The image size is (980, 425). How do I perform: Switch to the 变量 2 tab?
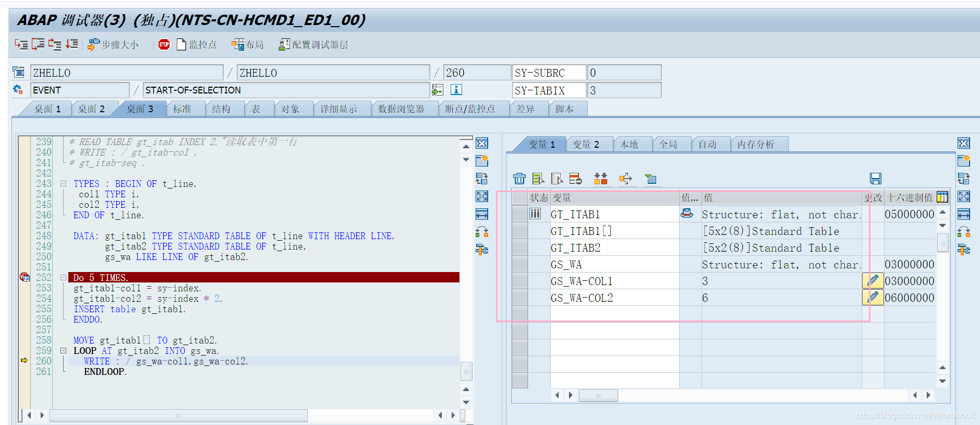(x=586, y=144)
